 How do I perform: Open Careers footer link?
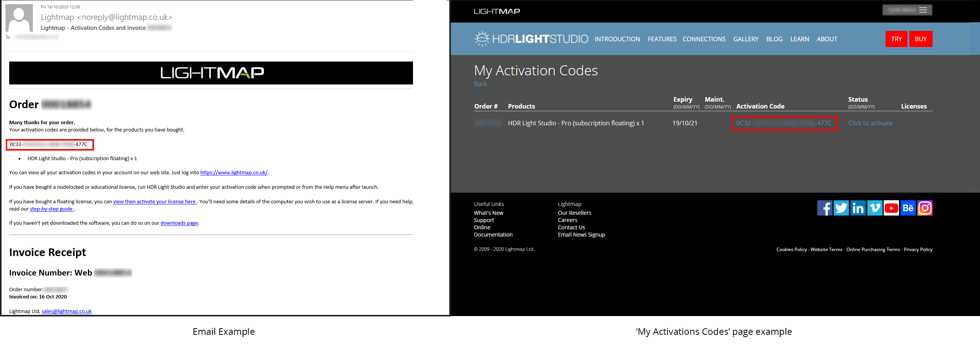567,220
